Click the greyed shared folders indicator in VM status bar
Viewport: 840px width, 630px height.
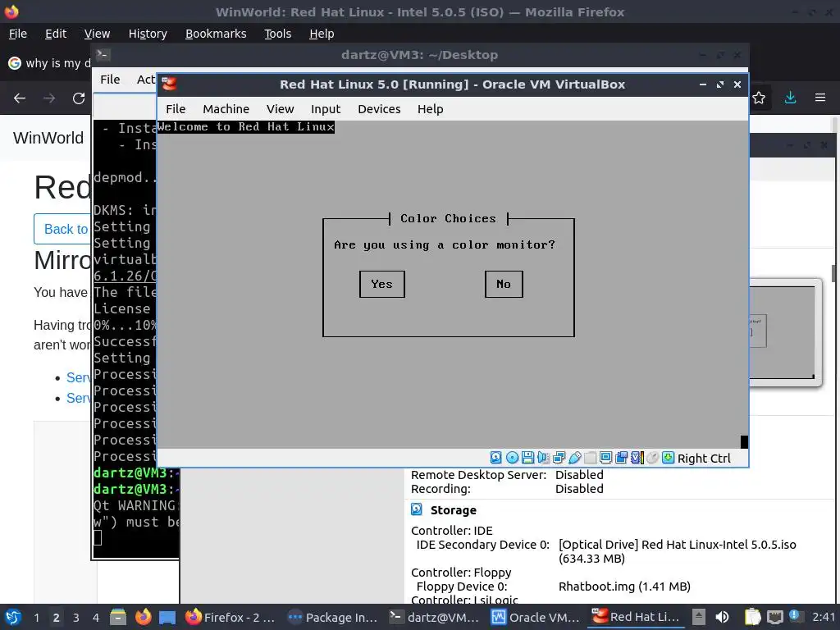coord(591,458)
